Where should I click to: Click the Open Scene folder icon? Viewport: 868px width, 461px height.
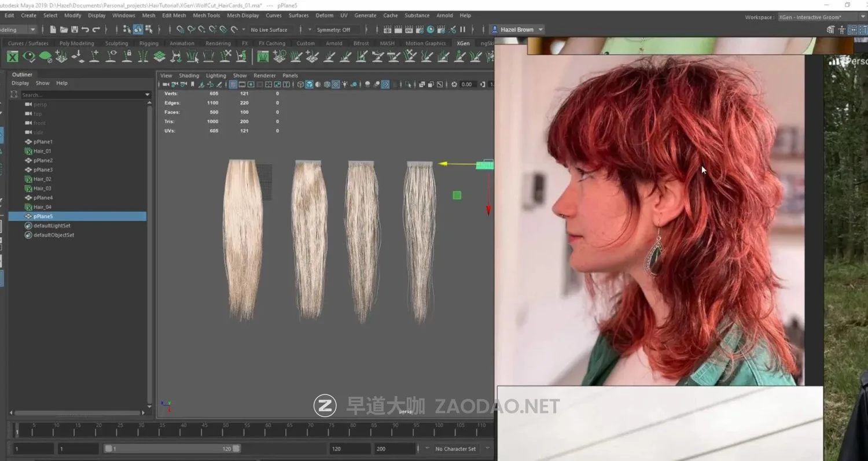tap(64, 29)
